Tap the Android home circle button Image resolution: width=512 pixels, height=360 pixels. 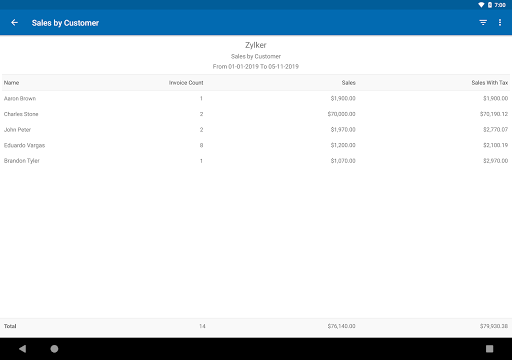(54, 349)
